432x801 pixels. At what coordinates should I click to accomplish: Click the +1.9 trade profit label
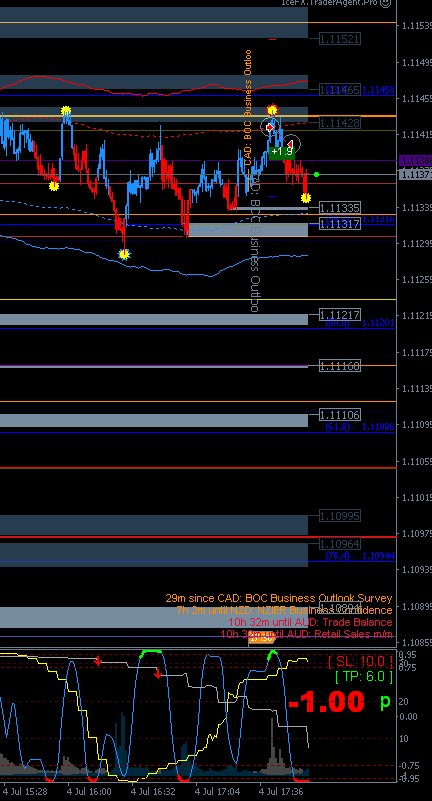click(x=282, y=152)
